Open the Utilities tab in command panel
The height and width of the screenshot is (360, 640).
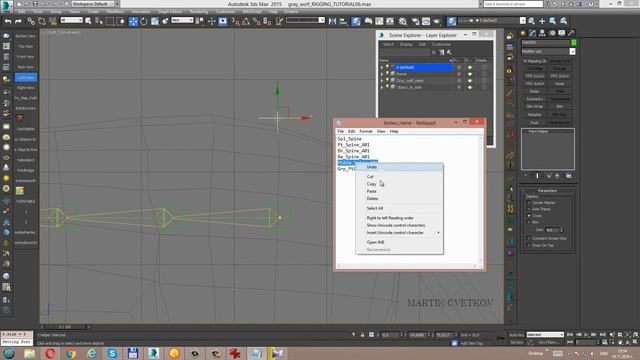point(571,33)
